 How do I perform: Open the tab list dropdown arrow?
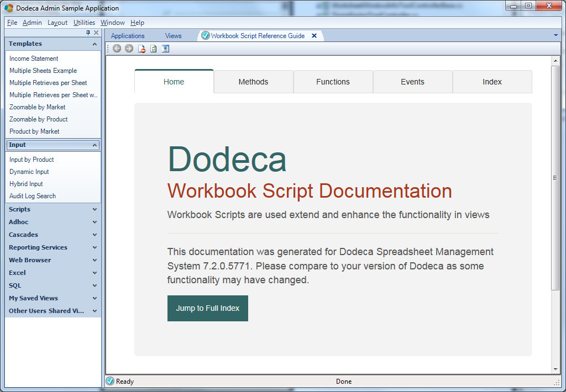[x=555, y=35]
